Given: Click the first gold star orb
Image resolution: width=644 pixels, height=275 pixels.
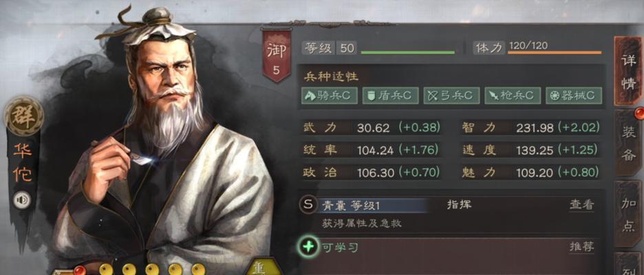Looking at the screenshot, I should pos(106,269).
